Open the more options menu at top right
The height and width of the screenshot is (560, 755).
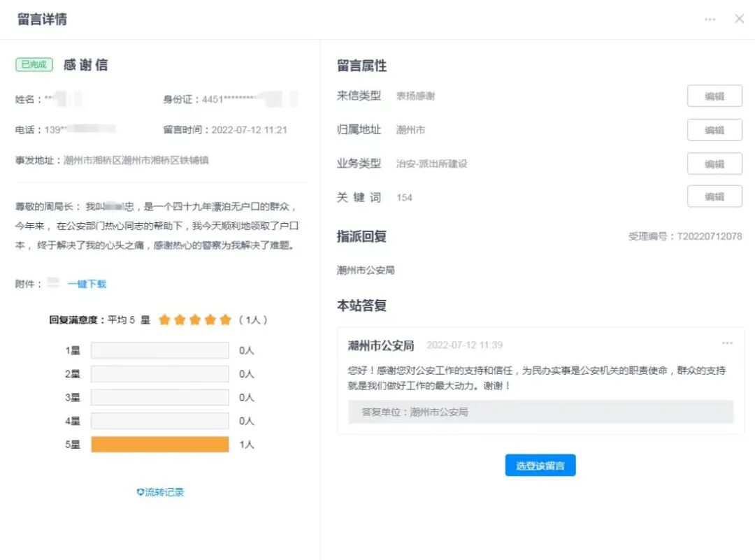pos(709,19)
